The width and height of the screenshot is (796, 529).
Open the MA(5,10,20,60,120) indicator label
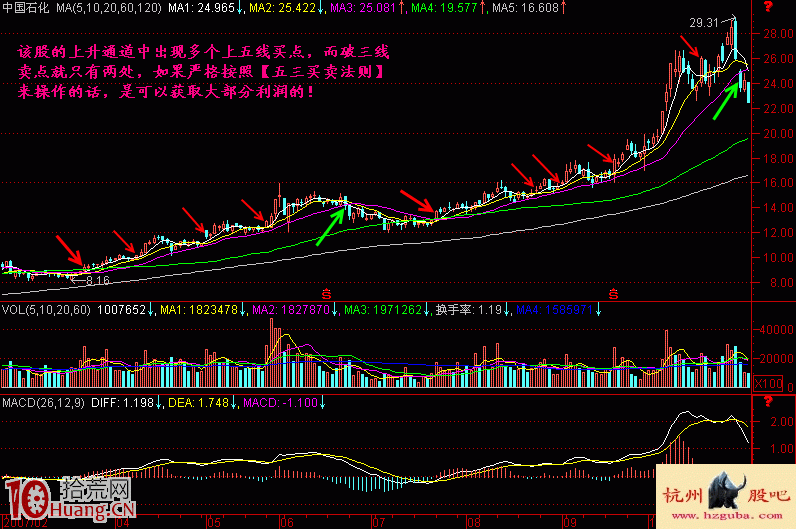click(109, 8)
